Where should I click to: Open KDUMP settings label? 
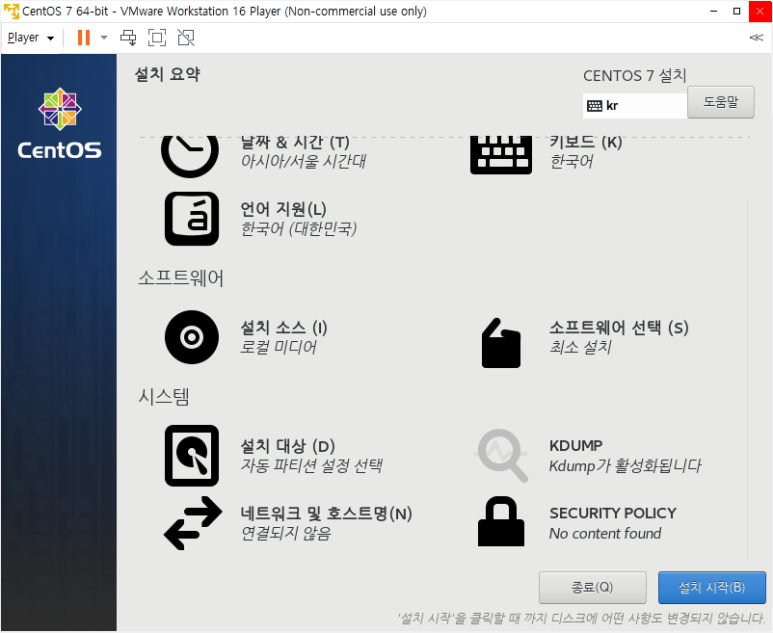pos(576,446)
